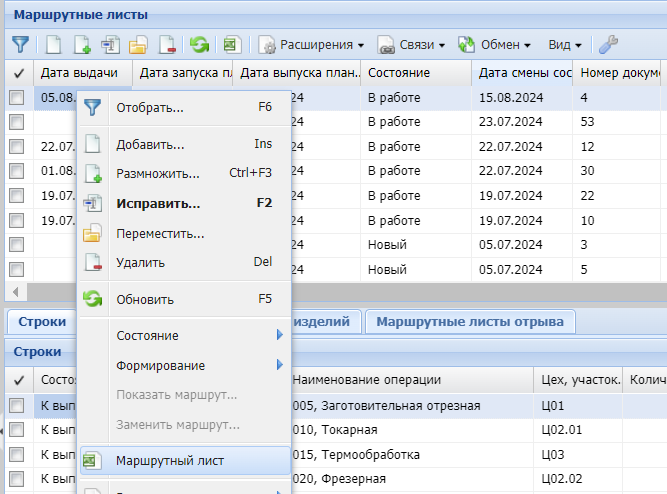This screenshot has height=494, width=667.
Task: Click the Excel export icon in toolbar
Action: (x=231, y=45)
